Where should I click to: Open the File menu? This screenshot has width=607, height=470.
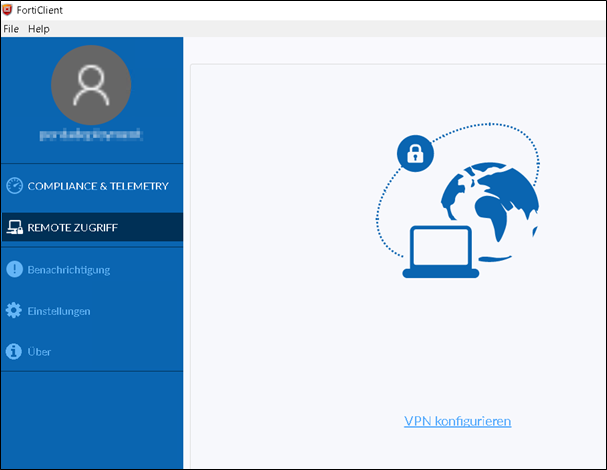11,29
